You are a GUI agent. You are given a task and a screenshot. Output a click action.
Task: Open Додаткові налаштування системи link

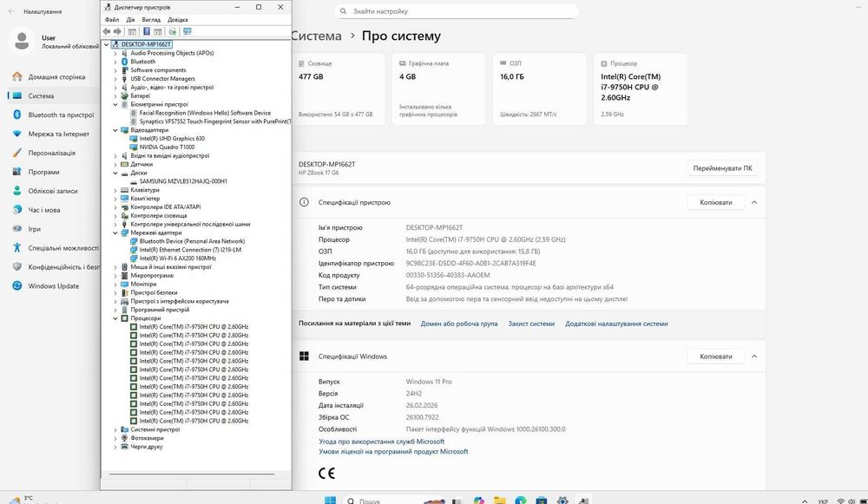click(x=616, y=324)
